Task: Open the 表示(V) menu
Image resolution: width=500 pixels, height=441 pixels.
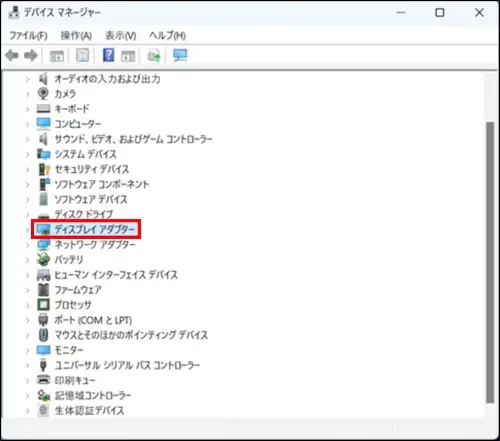Action: 121,35
